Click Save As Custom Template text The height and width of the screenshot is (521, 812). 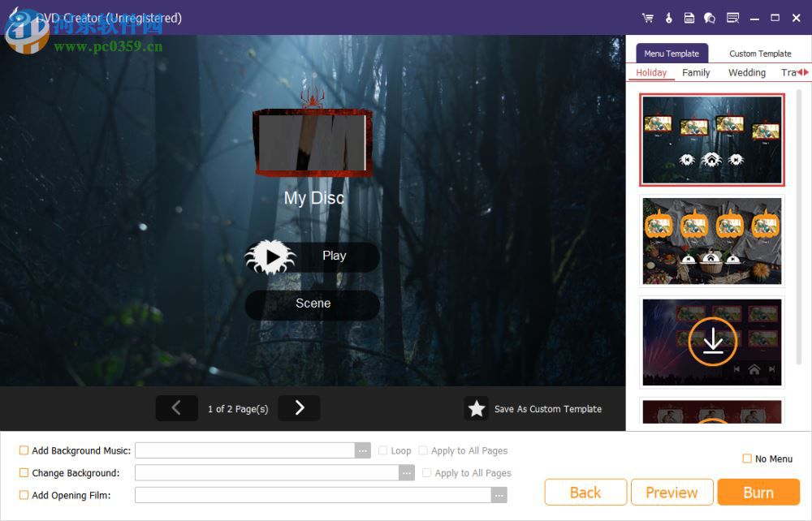pyautogui.click(x=548, y=409)
